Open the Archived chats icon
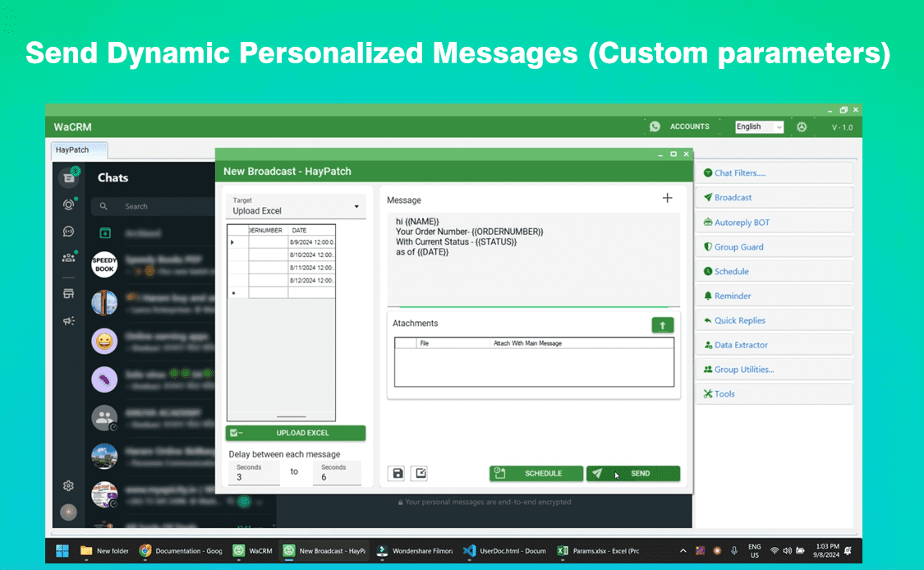 [104, 233]
